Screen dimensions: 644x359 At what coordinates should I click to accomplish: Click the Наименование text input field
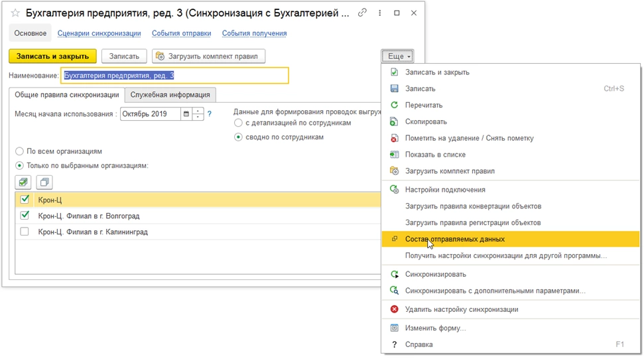(x=175, y=76)
